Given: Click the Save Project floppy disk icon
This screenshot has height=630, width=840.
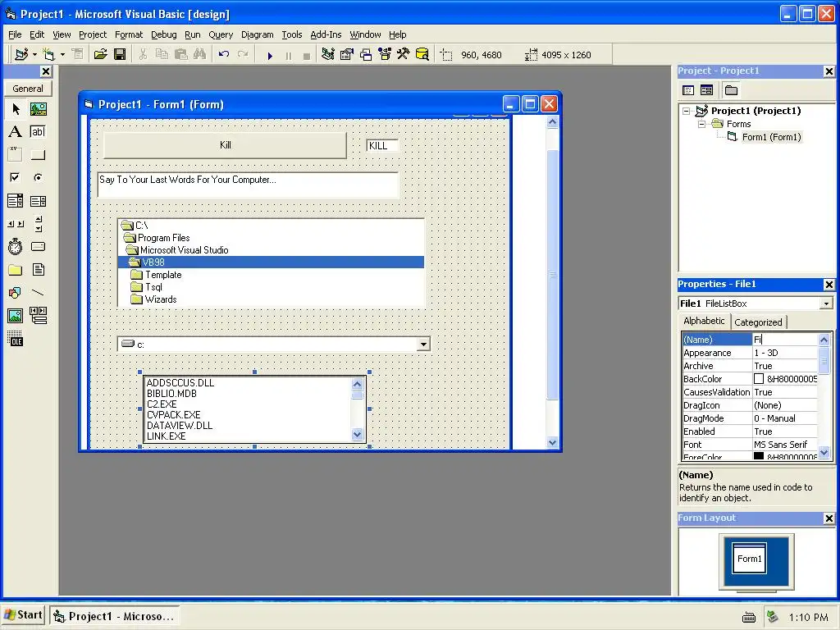Looking at the screenshot, I should click(x=120, y=54).
